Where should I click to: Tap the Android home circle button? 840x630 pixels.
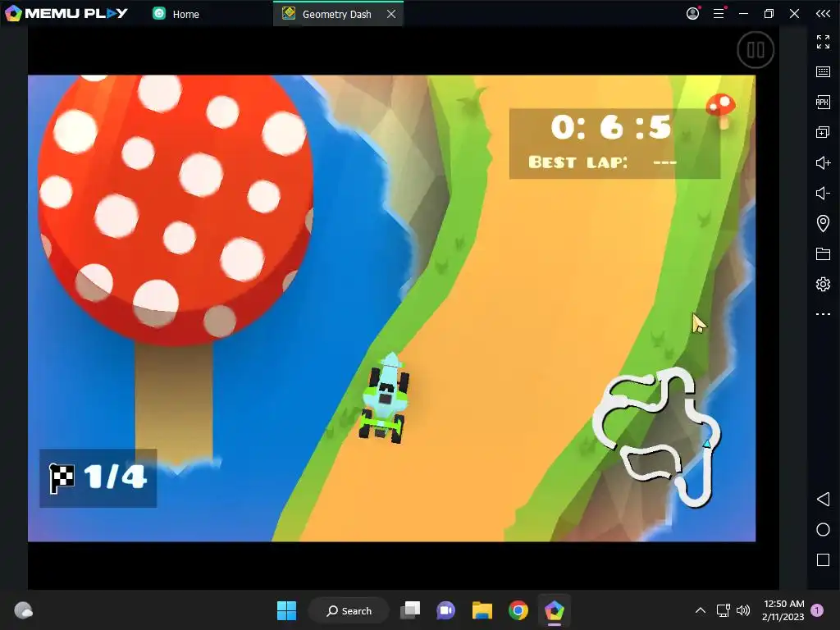(x=823, y=530)
